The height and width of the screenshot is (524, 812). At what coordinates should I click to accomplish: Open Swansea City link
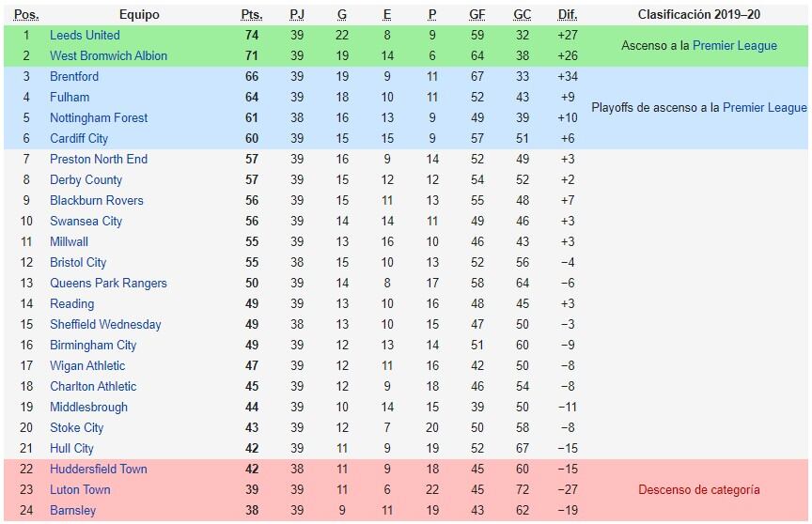click(x=86, y=222)
